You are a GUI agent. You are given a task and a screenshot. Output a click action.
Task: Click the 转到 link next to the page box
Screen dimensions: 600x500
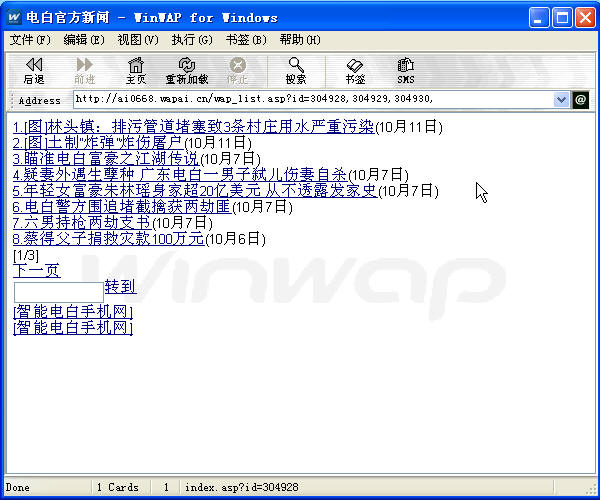119,288
